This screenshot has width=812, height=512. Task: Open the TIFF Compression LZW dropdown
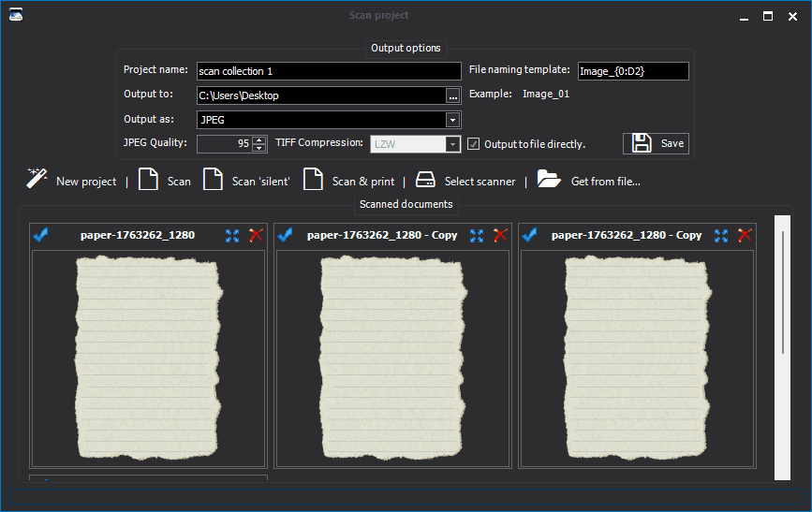pos(452,144)
